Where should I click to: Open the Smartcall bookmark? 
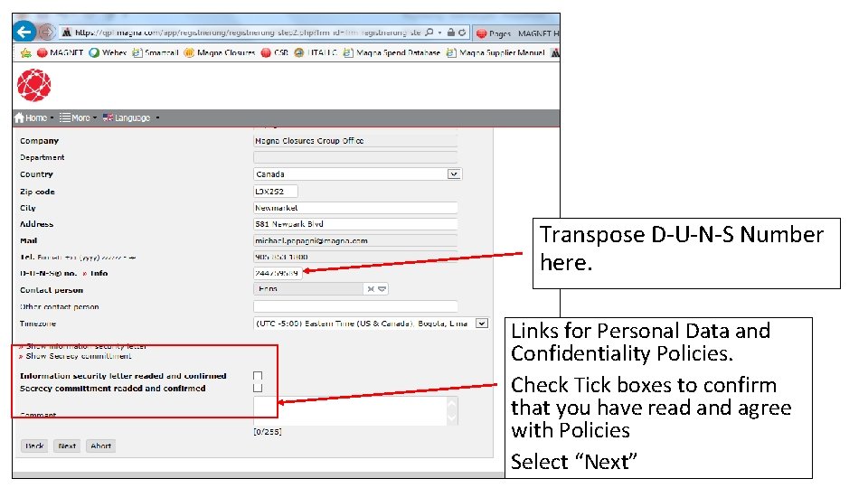point(155,53)
